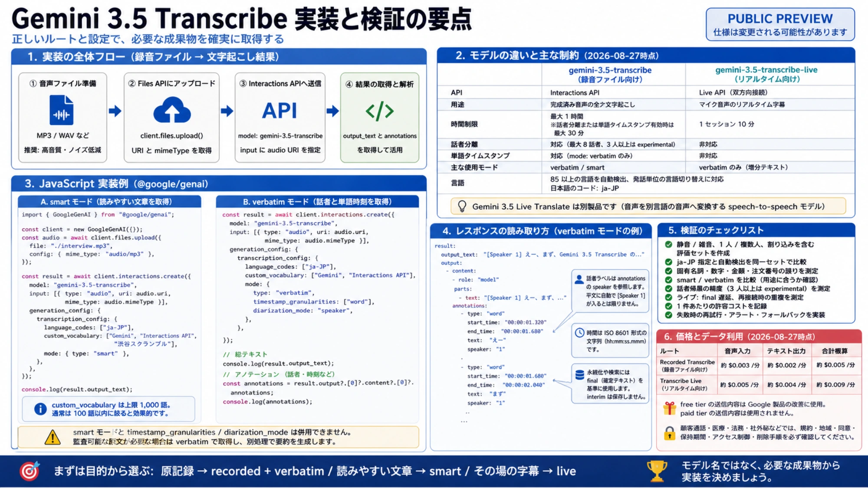This screenshot has height=488, width=868.
Task: Click the trophy icon in the bottom banner
Action: tap(657, 471)
